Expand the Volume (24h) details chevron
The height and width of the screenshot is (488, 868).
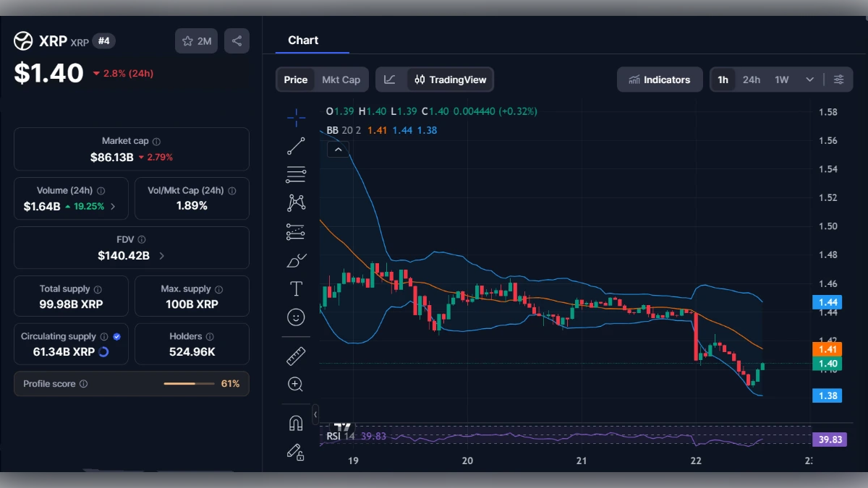(x=114, y=206)
